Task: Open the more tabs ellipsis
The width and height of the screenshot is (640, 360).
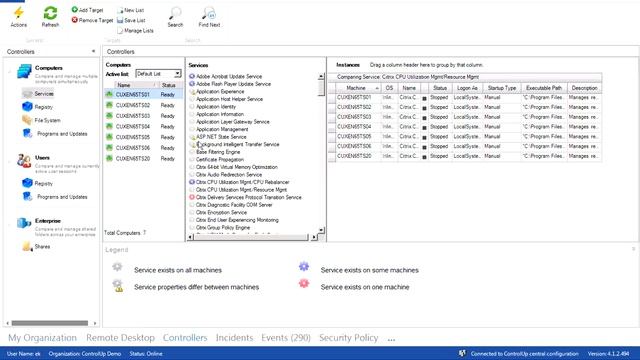Action: click(x=391, y=339)
